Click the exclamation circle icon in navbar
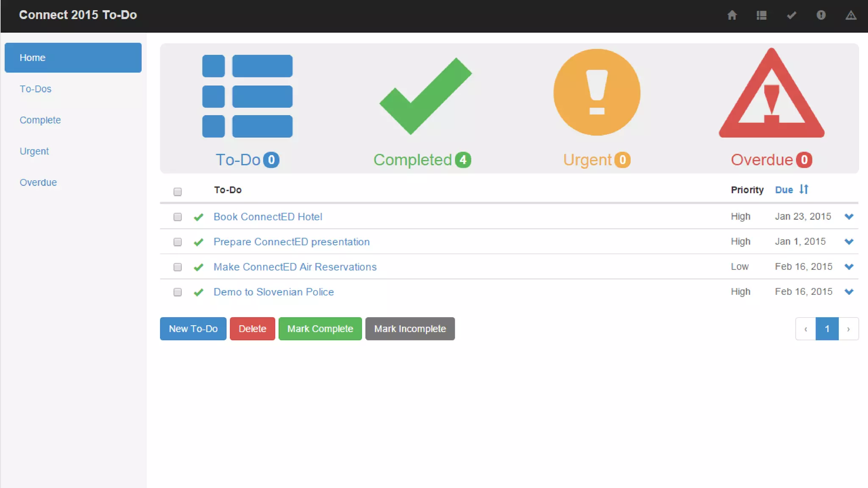 click(x=821, y=15)
